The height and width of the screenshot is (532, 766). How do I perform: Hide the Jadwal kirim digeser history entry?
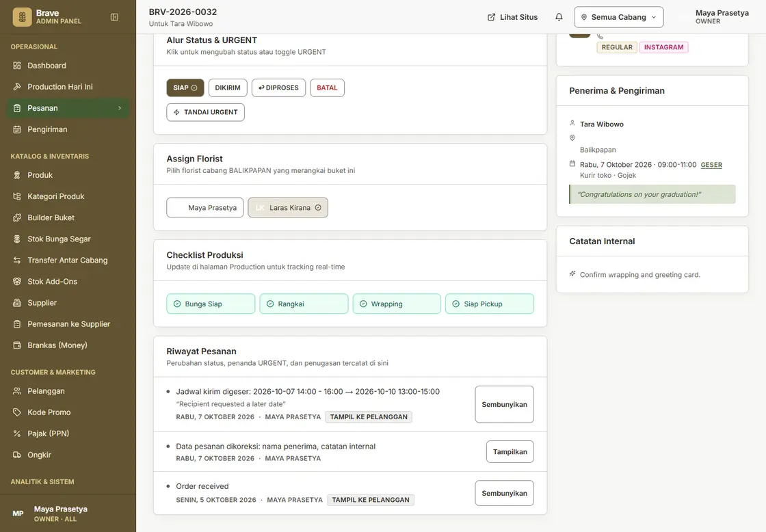click(504, 405)
